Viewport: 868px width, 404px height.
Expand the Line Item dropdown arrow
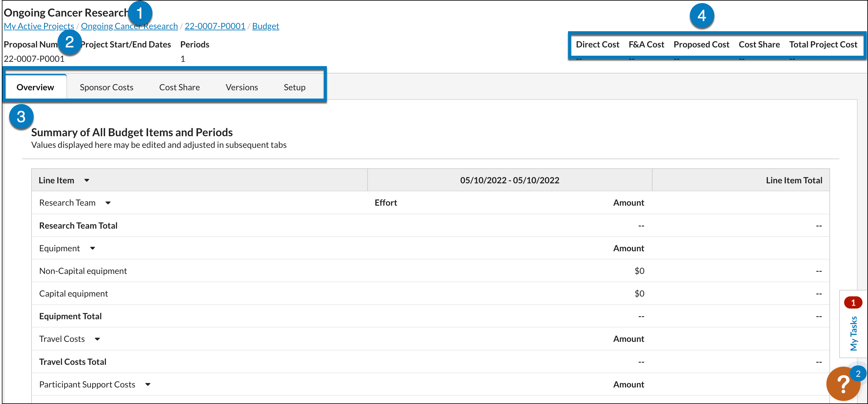click(87, 180)
